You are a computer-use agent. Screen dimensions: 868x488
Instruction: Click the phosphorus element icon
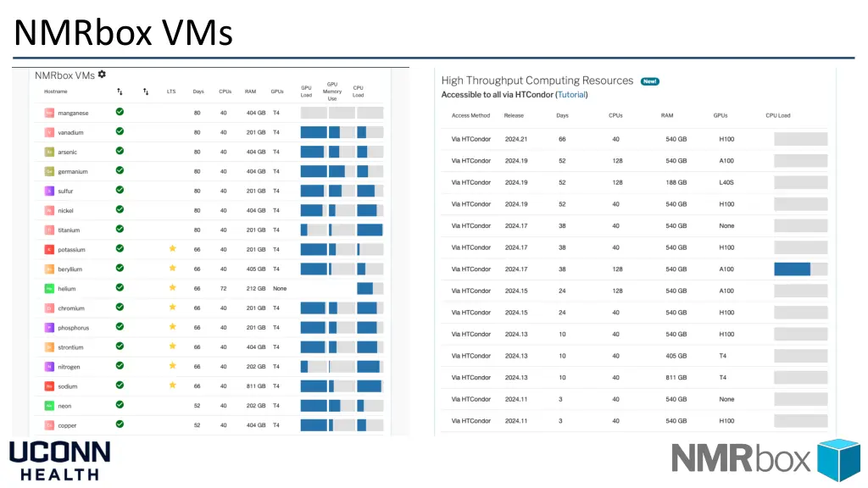pos(49,328)
